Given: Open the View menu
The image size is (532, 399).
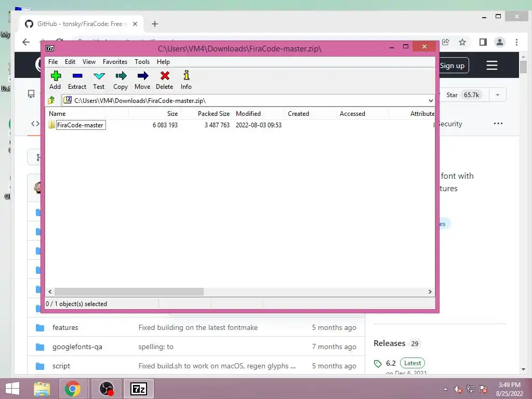Looking at the screenshot, I should (x=89, y=62).
